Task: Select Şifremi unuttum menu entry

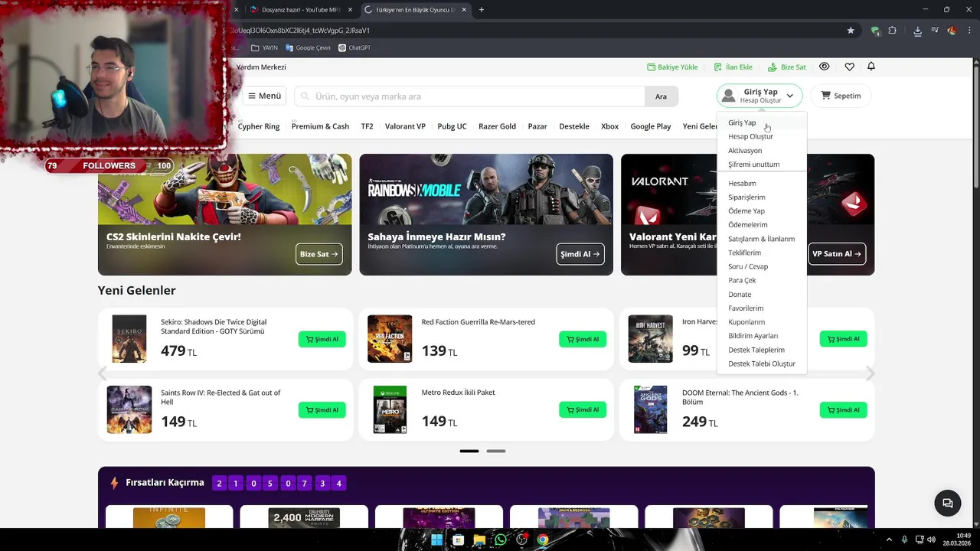Action: click(x=753, y=165)
